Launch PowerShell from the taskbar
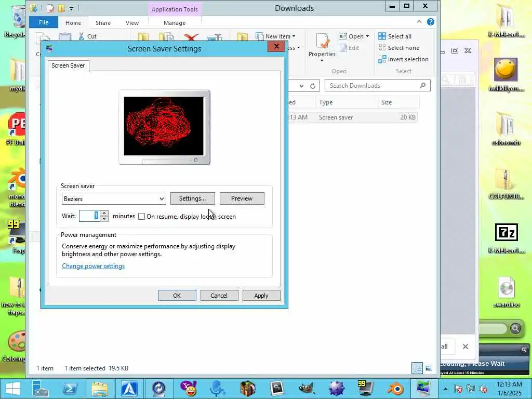This screenshot has width=532, height=399. [70, 389]
